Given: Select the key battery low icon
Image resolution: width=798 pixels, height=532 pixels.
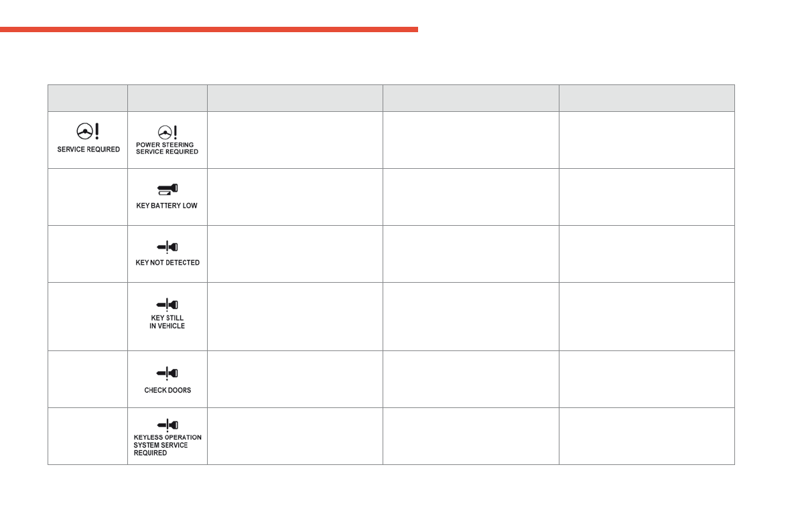Looking at the screenshot, I should 167,190.
